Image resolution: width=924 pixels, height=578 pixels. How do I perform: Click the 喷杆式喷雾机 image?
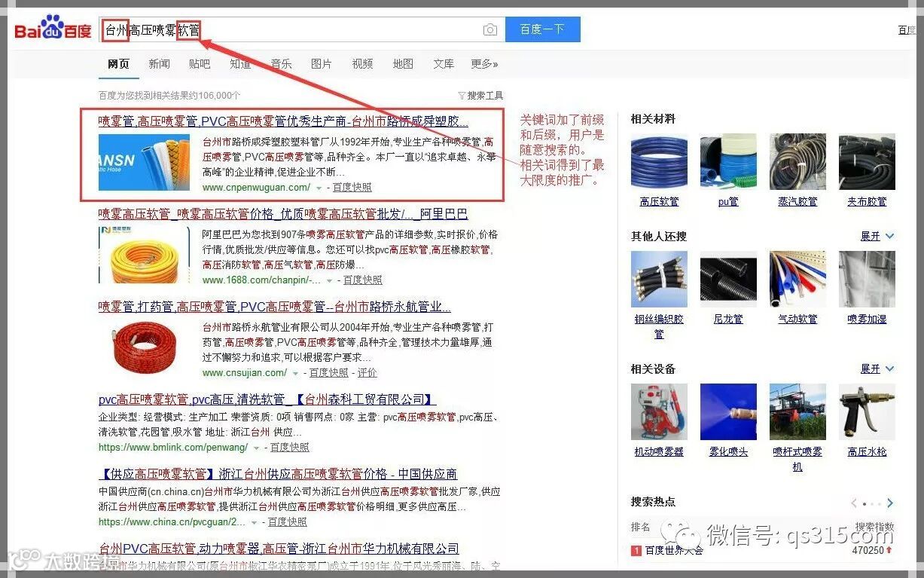coord(797,412)
